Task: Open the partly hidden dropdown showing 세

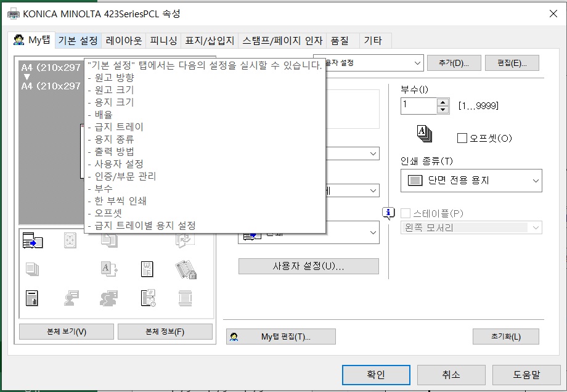Action: click(x=353, y=190)
